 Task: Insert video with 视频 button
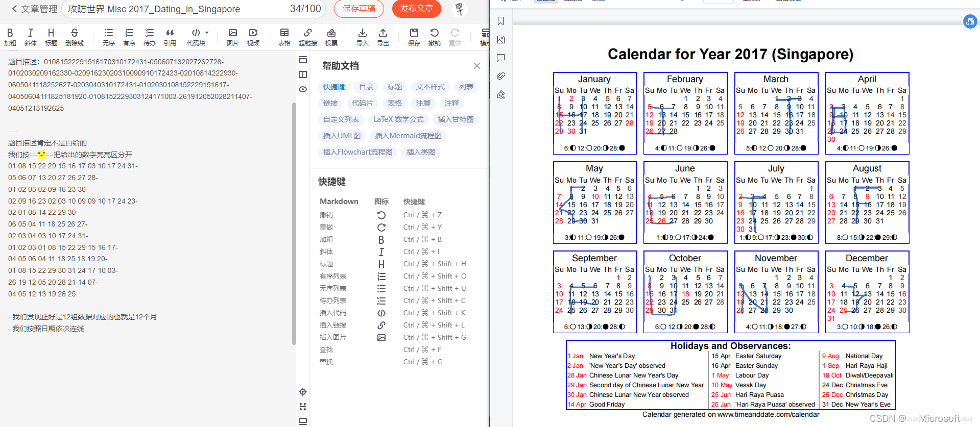[x=253, y=37]
